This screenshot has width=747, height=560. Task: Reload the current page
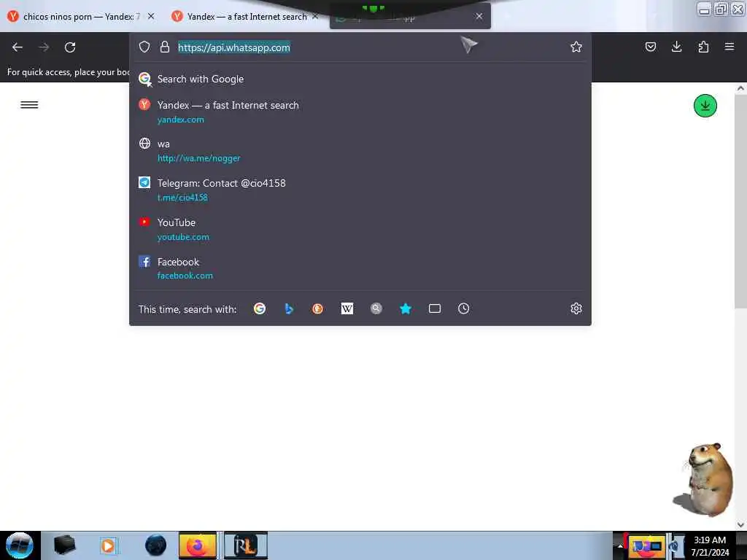[70, 47]
